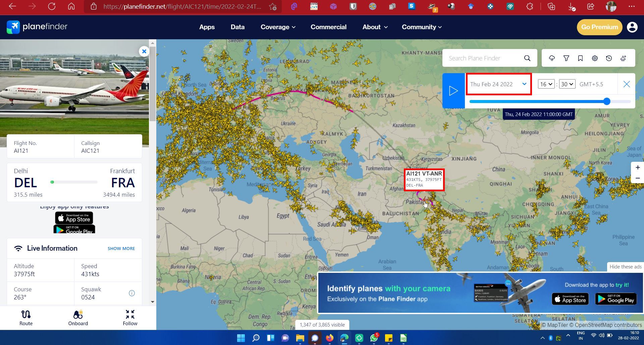Click the Callsign AIC121 value
Image resolution: width=644 pixels, height=345 pixels.
90,151
